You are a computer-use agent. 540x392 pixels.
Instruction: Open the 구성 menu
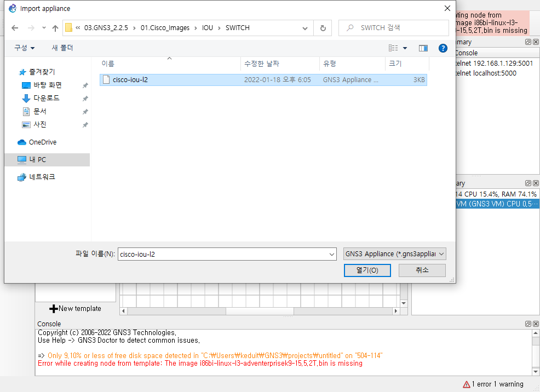(x=24, y=48)
